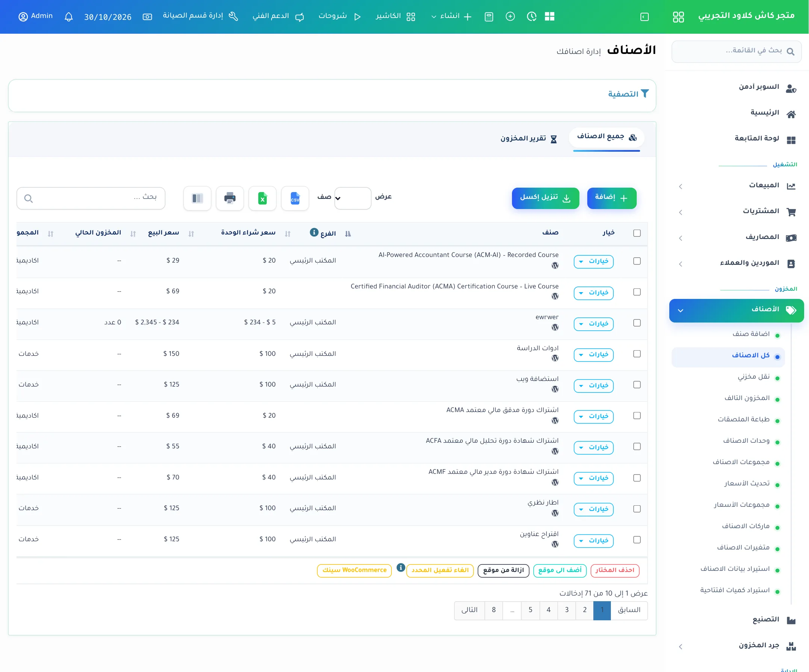Click the clock icon in top bar

click(x=531, y=16)
